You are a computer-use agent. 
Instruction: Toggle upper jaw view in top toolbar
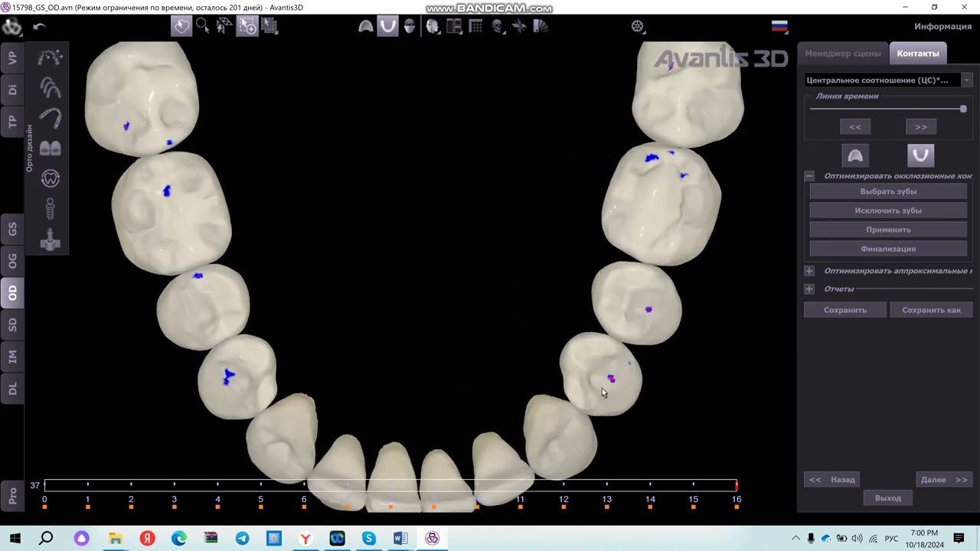[366, 27]
